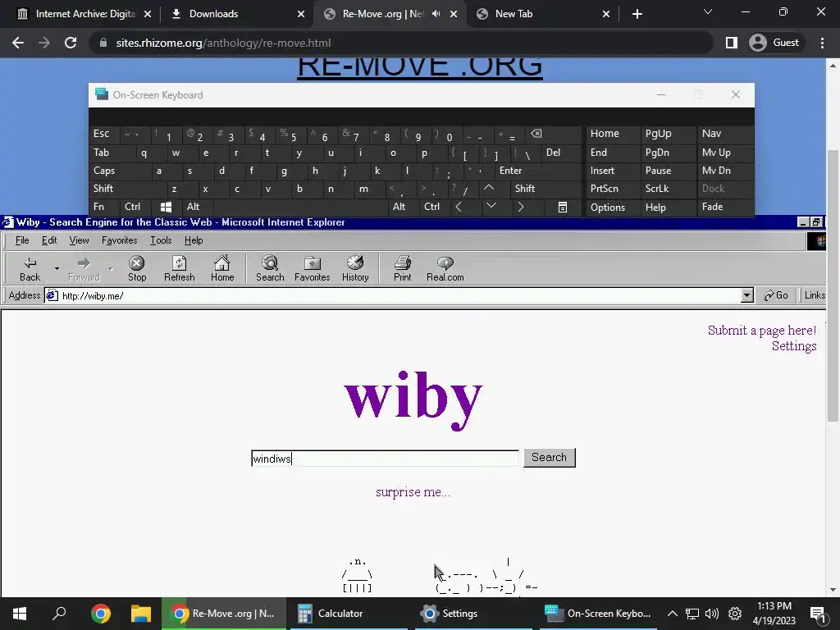Open the Back button history dropdown arrow

(x=57, y=268)
